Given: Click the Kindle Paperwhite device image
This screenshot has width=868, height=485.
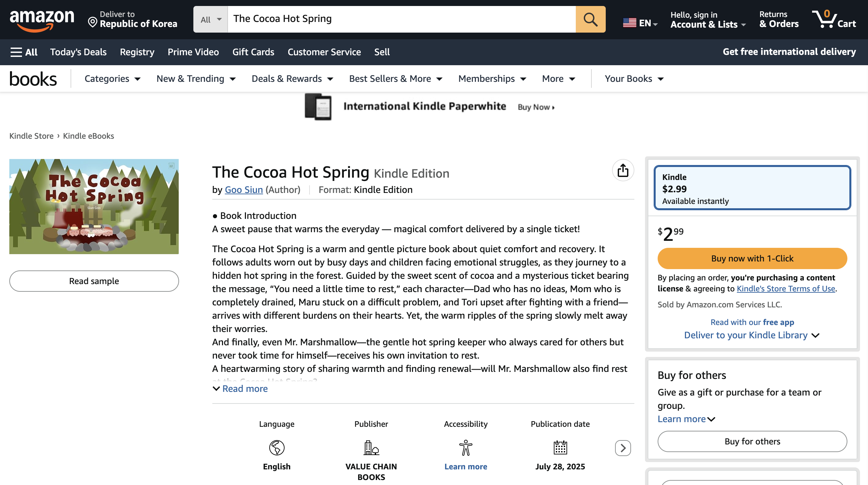Looking at the screenshot, I should point(318,107).
